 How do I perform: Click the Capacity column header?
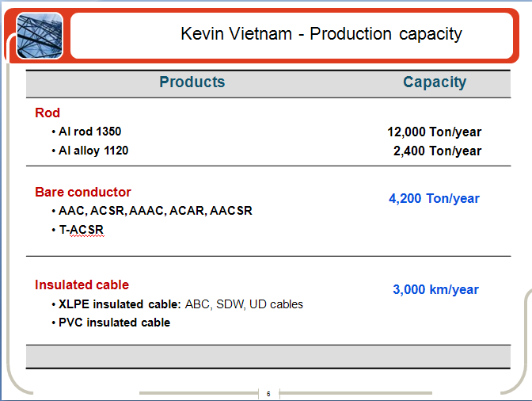435,82
